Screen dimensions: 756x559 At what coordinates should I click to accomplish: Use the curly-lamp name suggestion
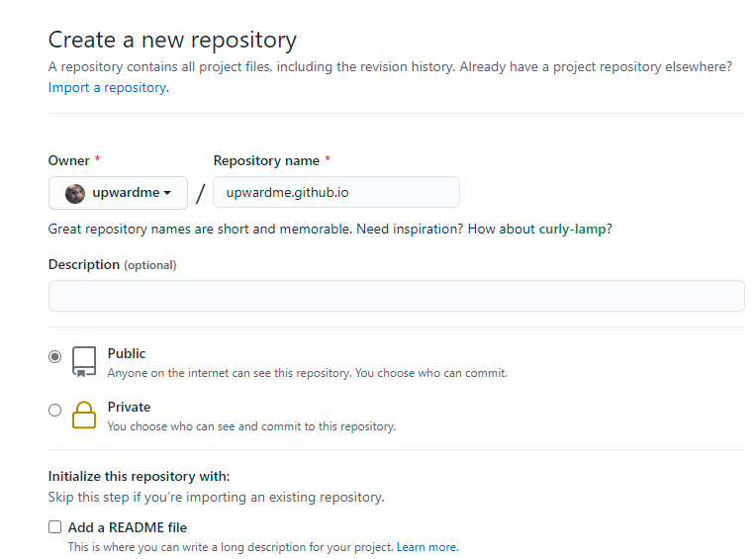click(x=572, y=229)
